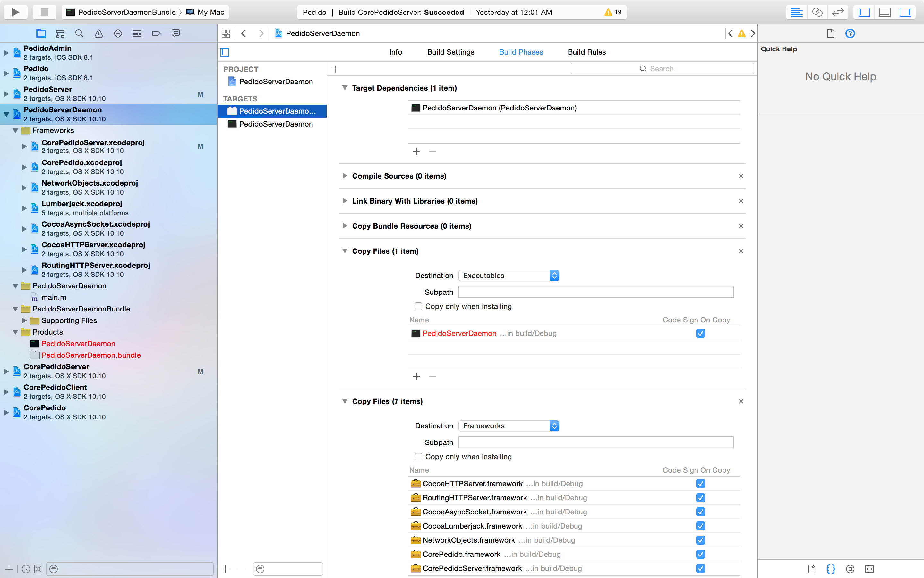This screenshot has width=924, height=578.
Task: Expand the Compile Sources section
Action: pos(344,176)
